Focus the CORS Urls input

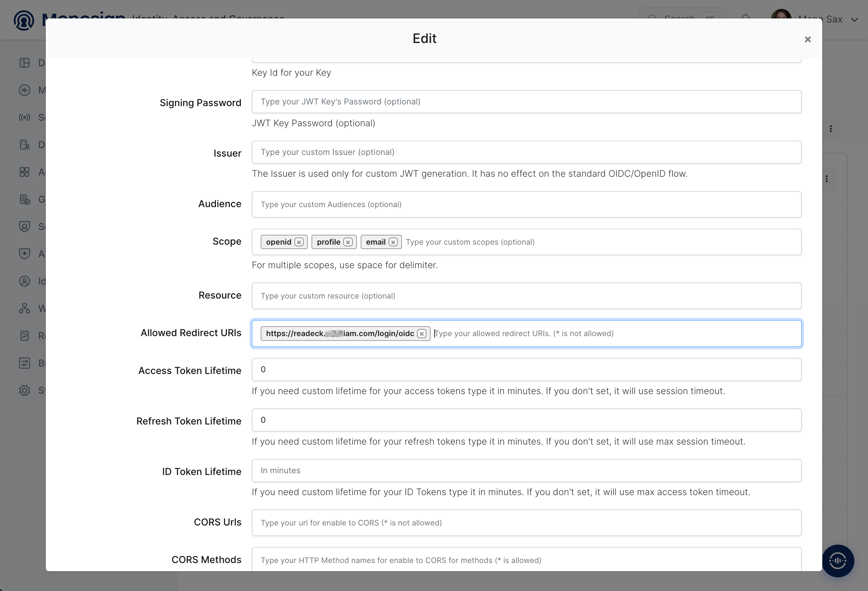pos(526,523)
